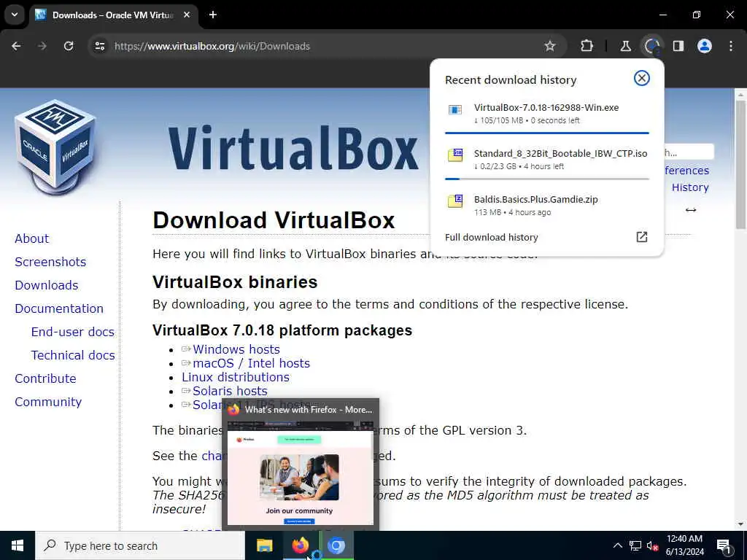The height and width of the screenshot is (560, 747).
Task: Click the VirtualBox cube logo
Action: coord(55,147)
